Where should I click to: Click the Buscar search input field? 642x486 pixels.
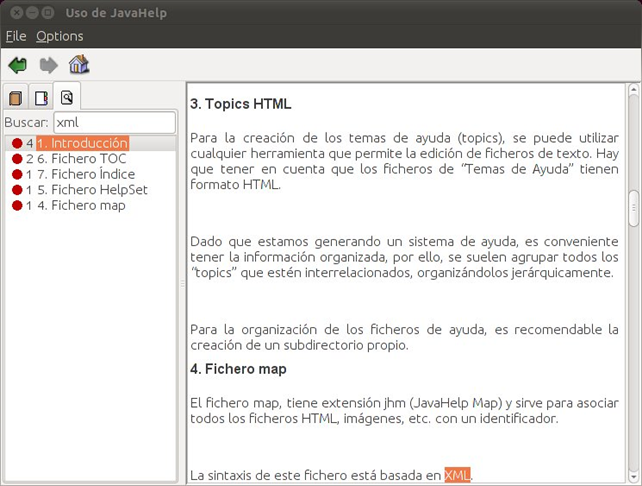tap(115, 122)
